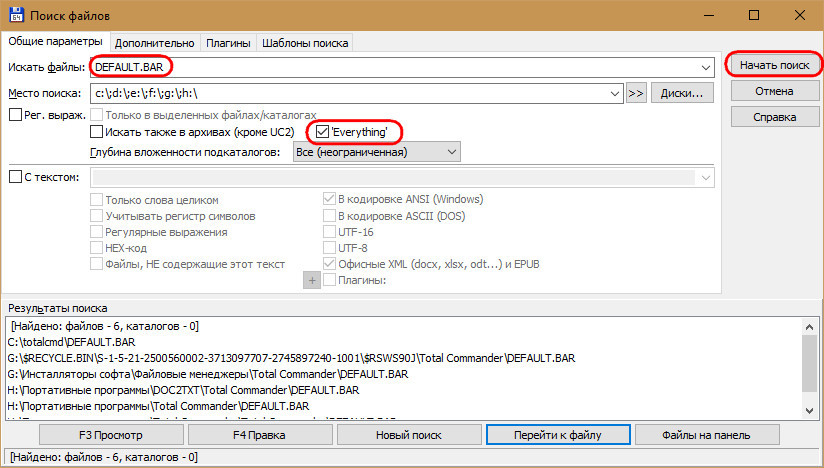
Task: Toggle 'Регулярные выражения' checkbox under text options
Action: point(97,232)
